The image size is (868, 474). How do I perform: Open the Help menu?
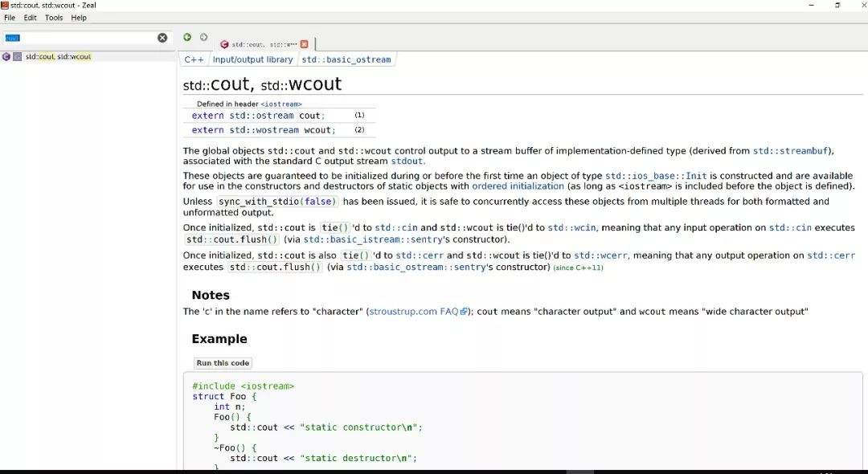pos(79,18)
